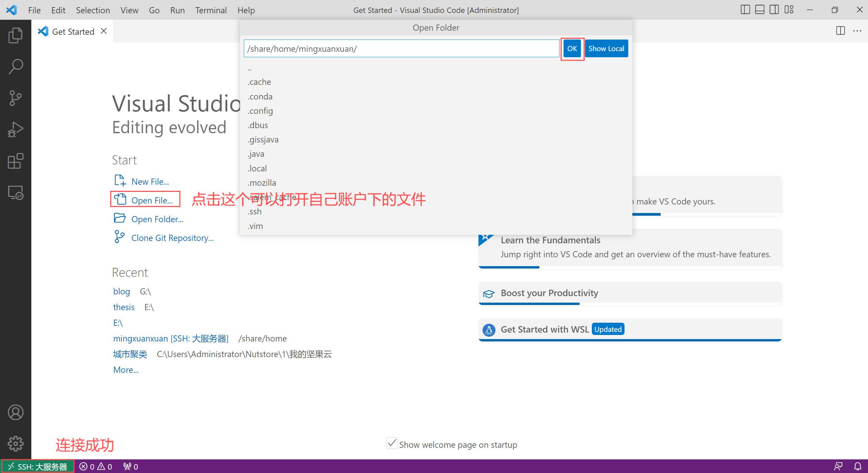Toggle the panel layout button in title bar
Viewport: 868px width, 473px height.
pos(760,10)
